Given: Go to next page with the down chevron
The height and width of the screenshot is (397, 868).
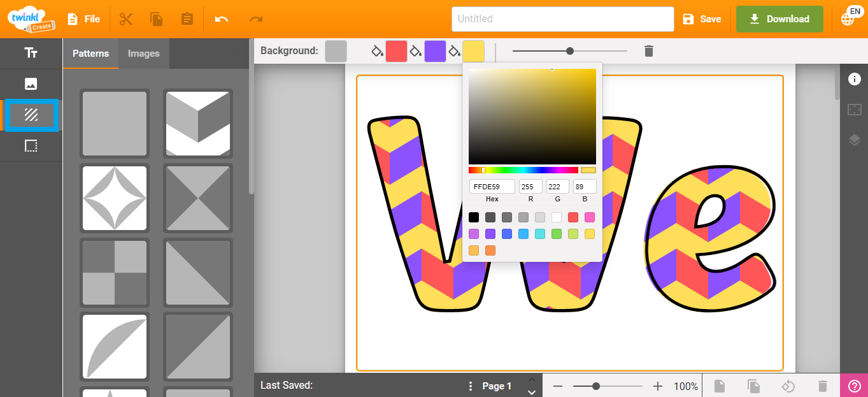Looking at the screenshot, I should tap(532, 393).
